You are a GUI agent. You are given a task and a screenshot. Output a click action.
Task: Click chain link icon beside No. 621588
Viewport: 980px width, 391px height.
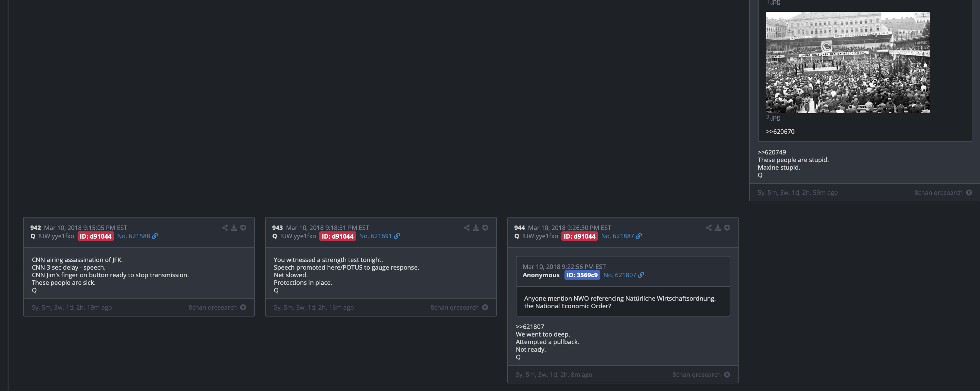155,236
